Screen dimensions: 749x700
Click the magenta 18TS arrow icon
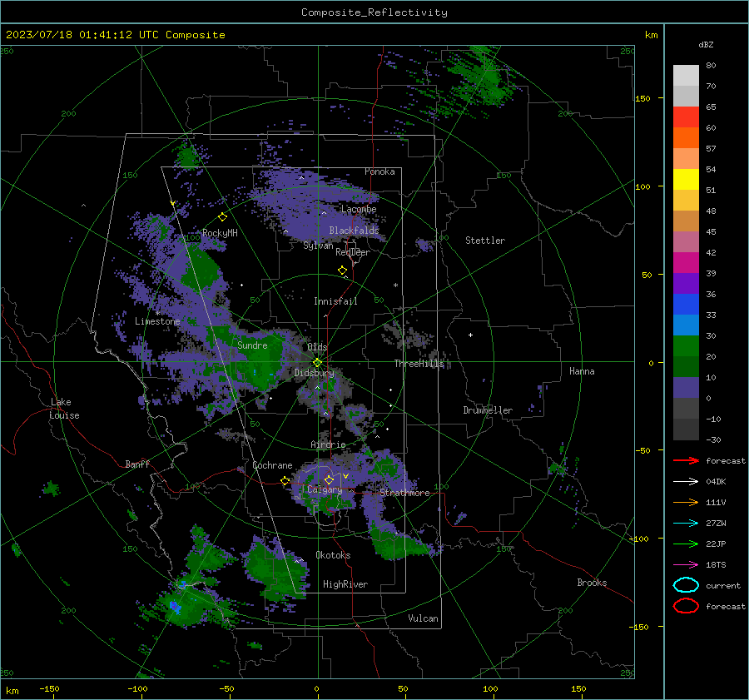686,565
